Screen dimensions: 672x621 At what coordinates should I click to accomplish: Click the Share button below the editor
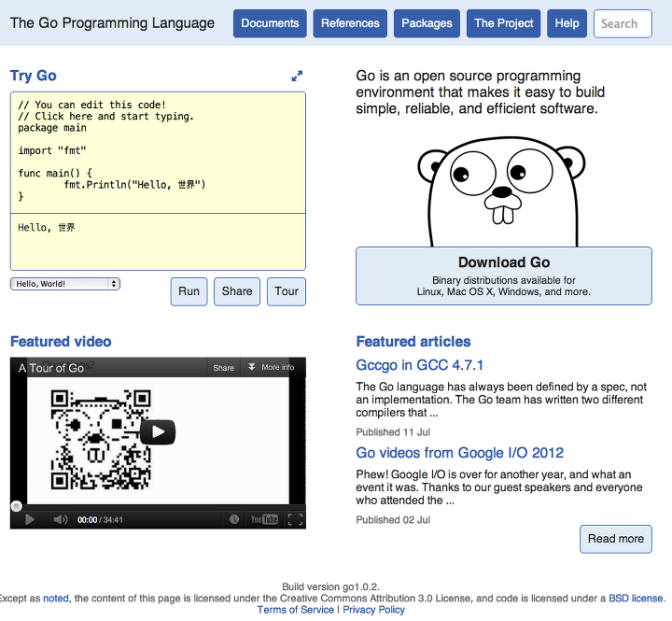pyautogui.click(x=237, y=291)
